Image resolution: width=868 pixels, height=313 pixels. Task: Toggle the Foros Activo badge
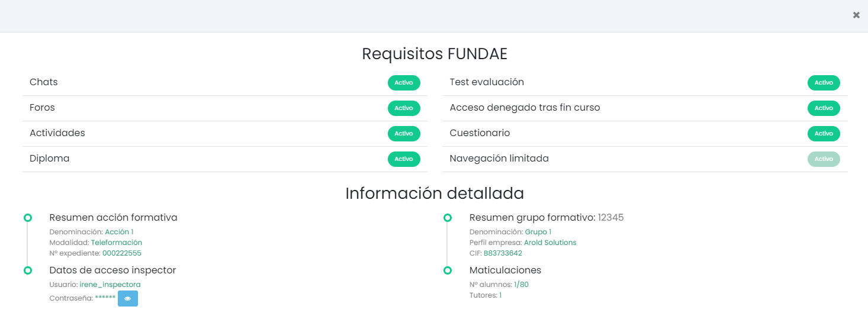pyautogui.click(x=404, y=108)
